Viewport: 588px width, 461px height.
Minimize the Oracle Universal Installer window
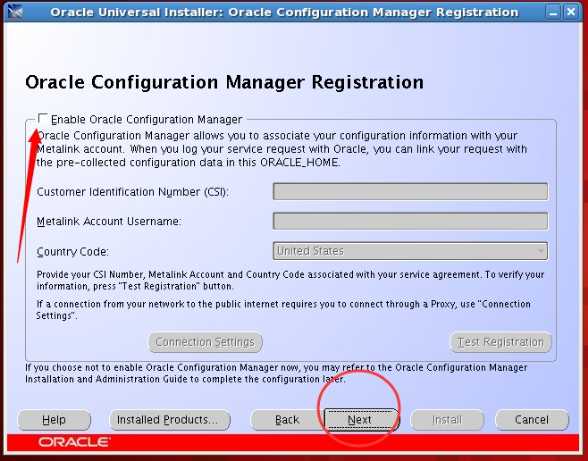[553, 12]
